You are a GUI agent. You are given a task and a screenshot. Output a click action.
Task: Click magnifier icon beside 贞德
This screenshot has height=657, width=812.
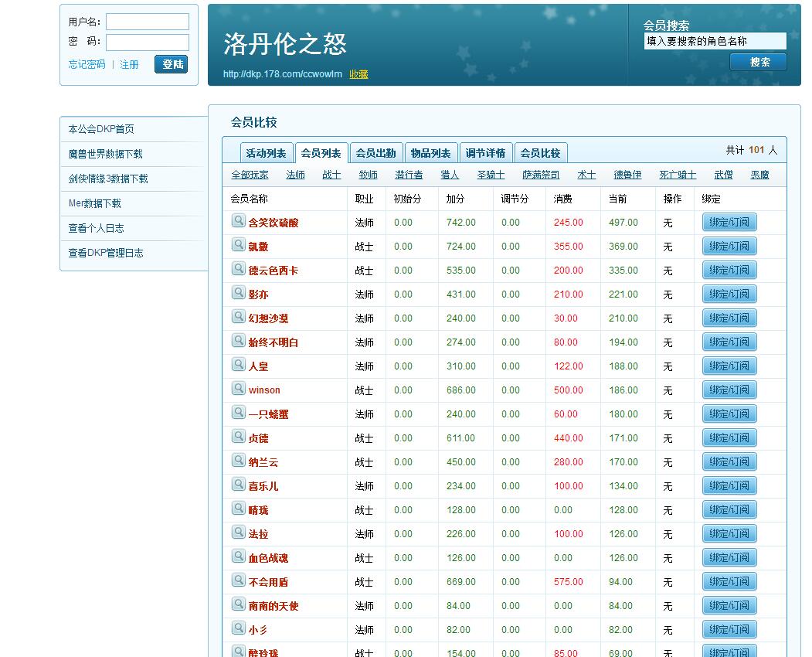tap(238, 437)
